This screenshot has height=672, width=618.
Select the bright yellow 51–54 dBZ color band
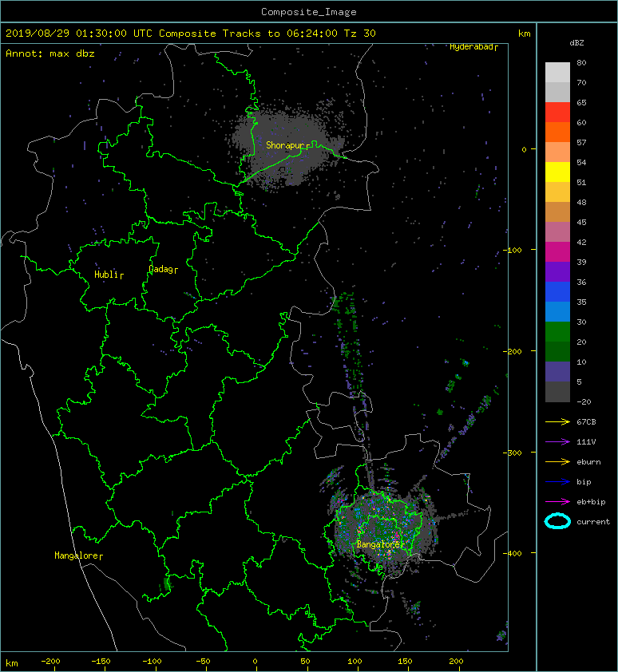pos(557,172)
